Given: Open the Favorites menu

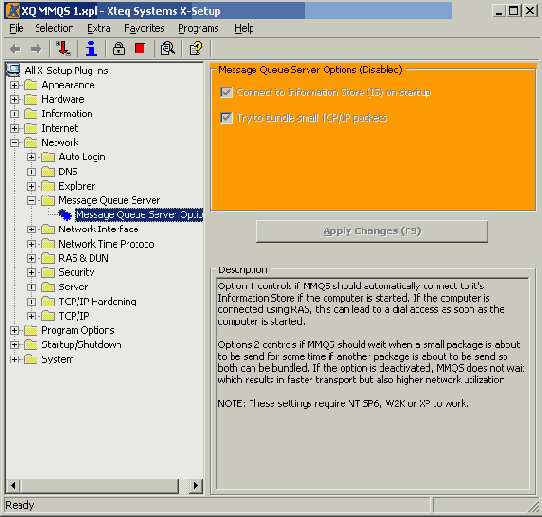Looking at the screenshot, I should click(x=144, y=28).
